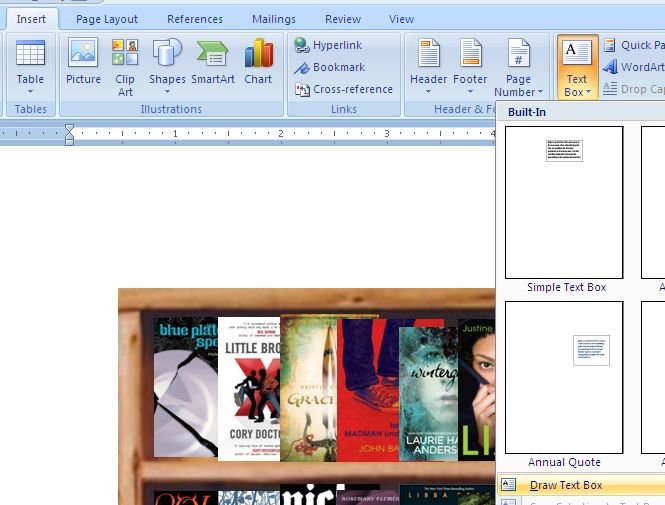This screenshot has width=665, height=505.
Task: Click the Bookmark label
Action: 339,67
